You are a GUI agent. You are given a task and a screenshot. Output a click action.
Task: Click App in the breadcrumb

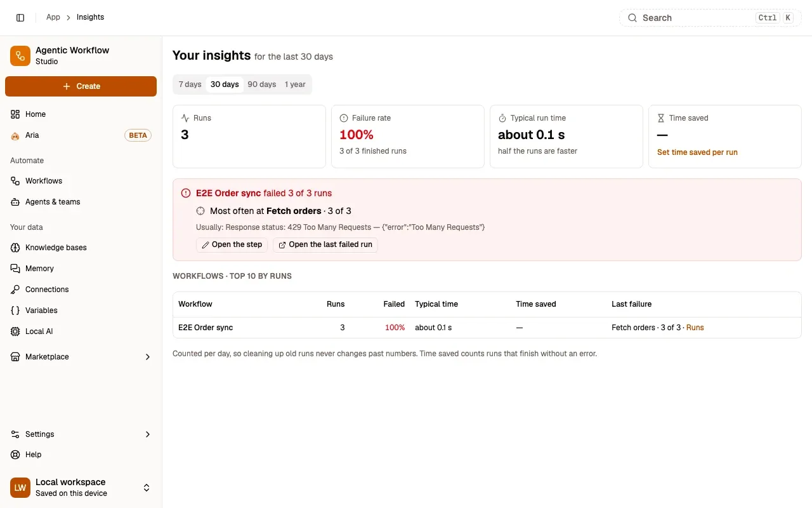(53, 17)
